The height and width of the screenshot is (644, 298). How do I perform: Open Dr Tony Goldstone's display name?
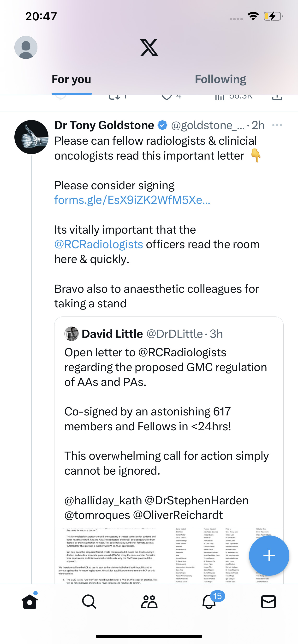tap(104, 125)
